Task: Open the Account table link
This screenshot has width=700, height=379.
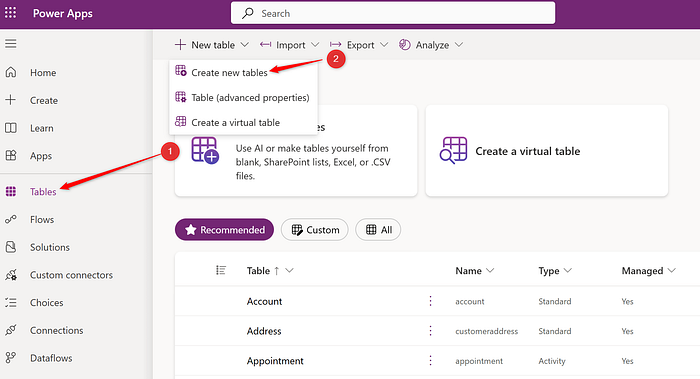Action: point(264,301)
